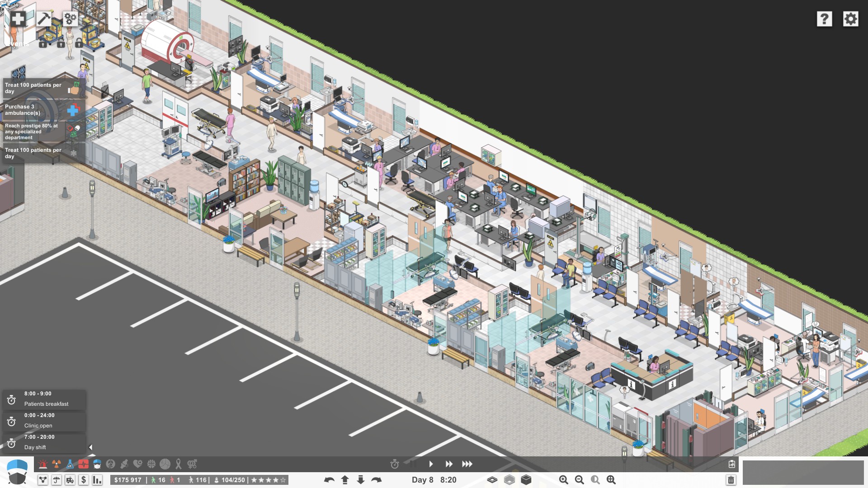Select the Orthopaedy bone joint icon
This screenshot has height=488, width=868.
point(124,464)
